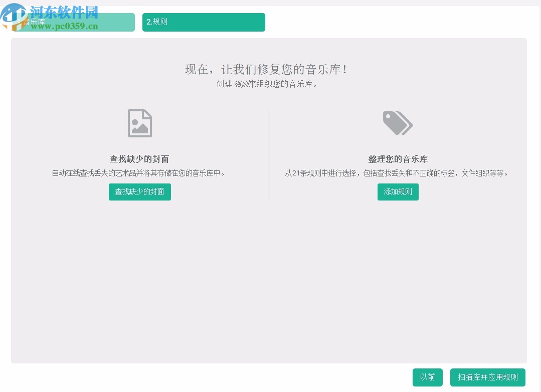Go back with the 以前 button
The width and height of the screenshot is (541, 392).
(x=428, y=377)
